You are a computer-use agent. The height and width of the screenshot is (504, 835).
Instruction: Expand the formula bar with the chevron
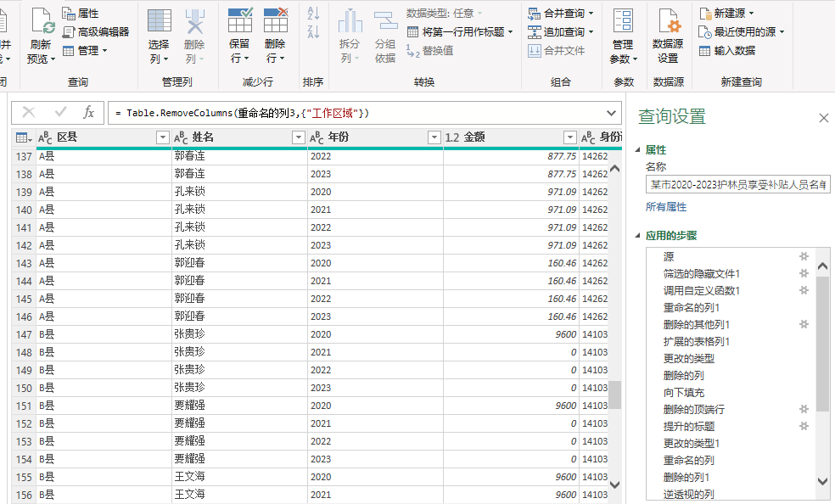pos(611,113)
